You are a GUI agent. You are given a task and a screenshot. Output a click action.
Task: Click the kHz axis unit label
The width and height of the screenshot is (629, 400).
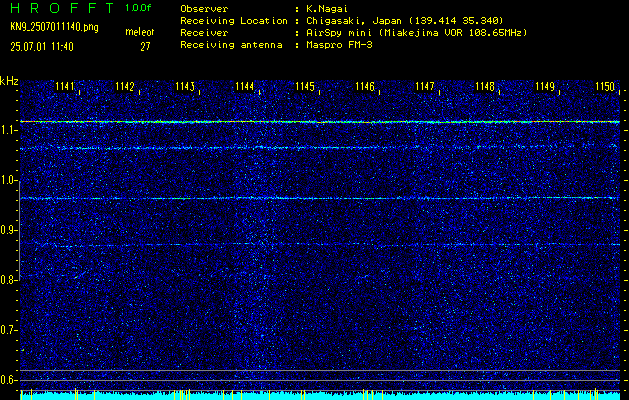9,81
